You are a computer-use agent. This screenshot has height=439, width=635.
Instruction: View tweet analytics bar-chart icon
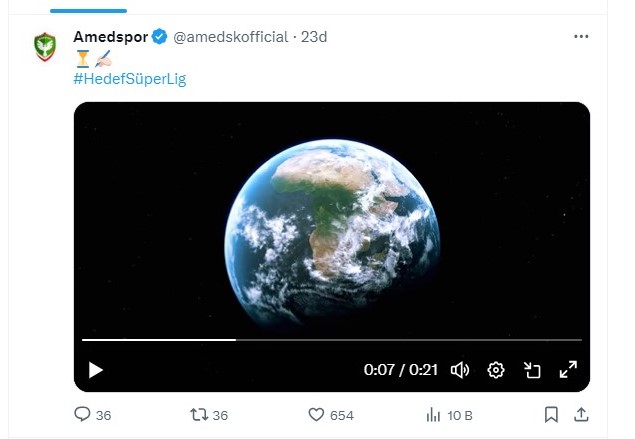434,415
